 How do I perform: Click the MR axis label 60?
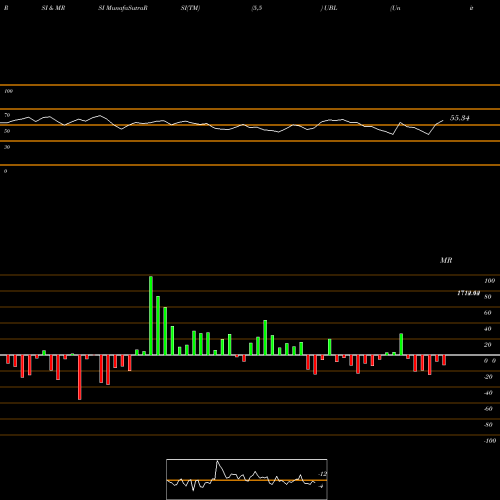pyautogui.click(x=488, y=313)
